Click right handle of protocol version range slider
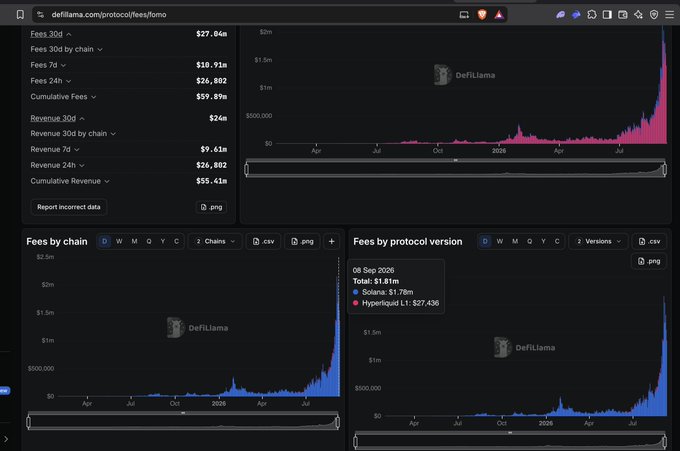The image size is (680, 451). [664, 441]
